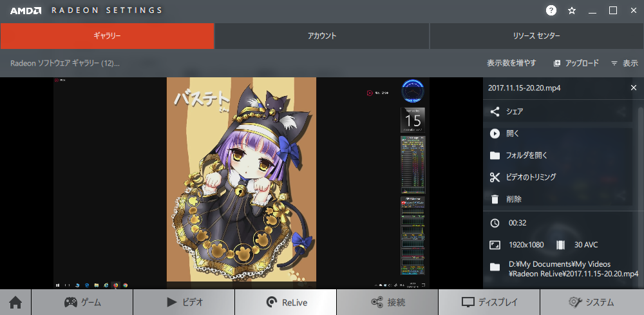Click the star favorites icon
This screenshot has width=644, height=315.
[571, 11]
